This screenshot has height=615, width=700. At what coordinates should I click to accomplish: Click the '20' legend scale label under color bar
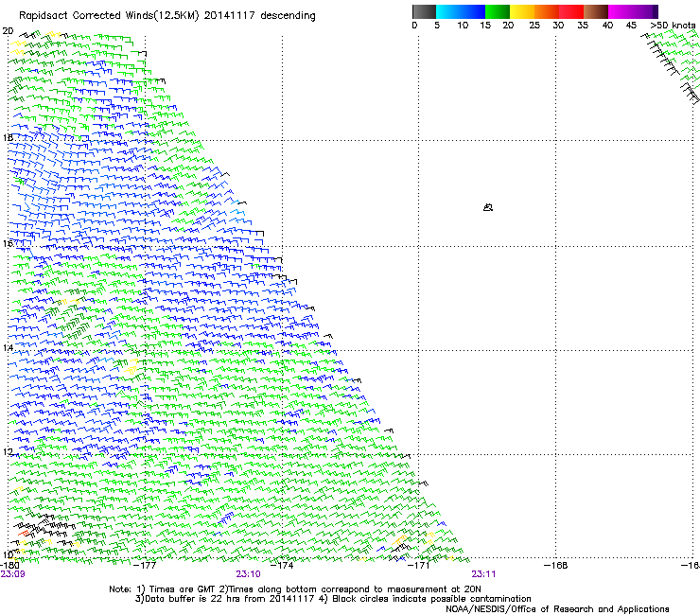coord(508,26)
